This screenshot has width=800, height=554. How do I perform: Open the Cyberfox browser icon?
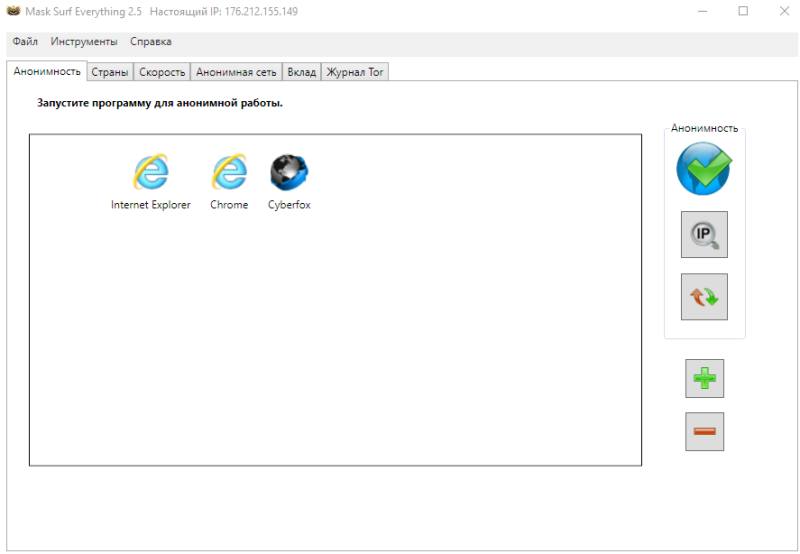tap(289, 174)
